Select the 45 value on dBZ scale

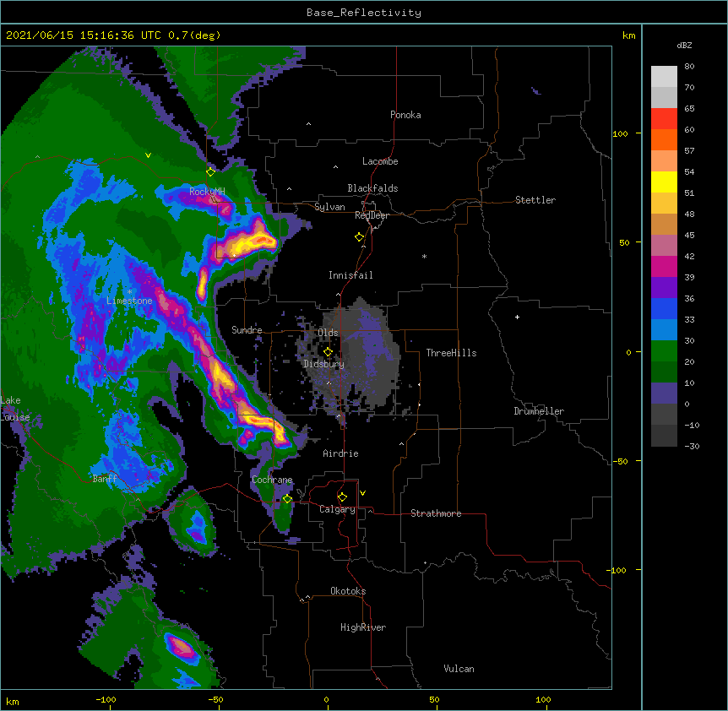689,236
